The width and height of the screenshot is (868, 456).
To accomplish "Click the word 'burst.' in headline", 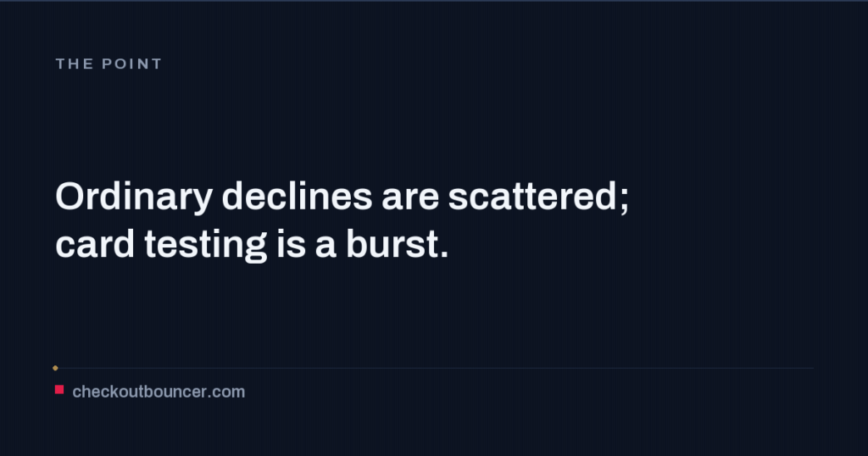I will 397,244.
